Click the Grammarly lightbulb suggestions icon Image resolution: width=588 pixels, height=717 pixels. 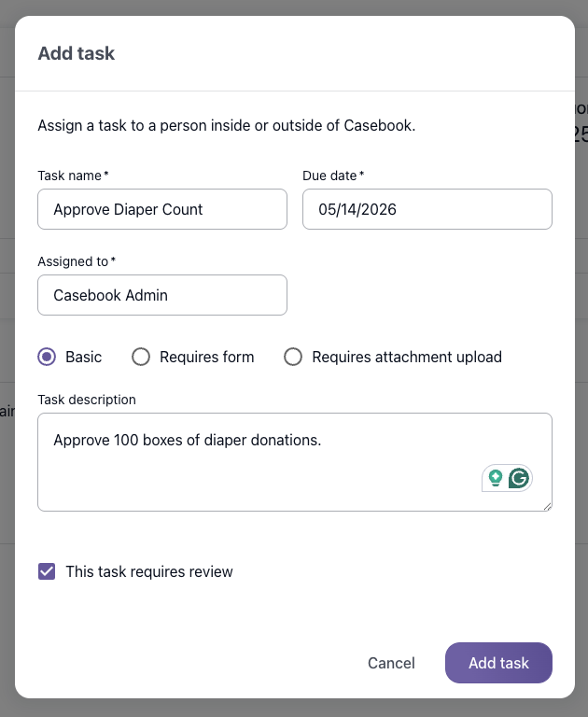pos(496,478)
